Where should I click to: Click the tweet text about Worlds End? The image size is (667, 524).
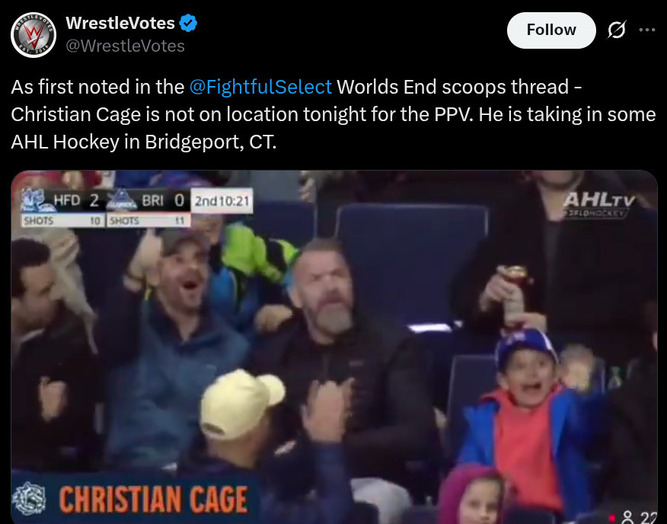tap(333, 114)
